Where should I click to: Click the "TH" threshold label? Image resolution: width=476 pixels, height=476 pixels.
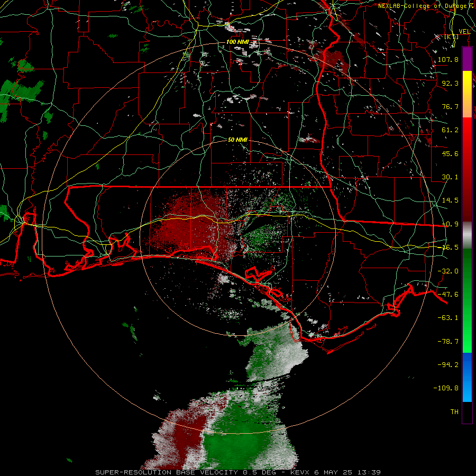point(454,412)
